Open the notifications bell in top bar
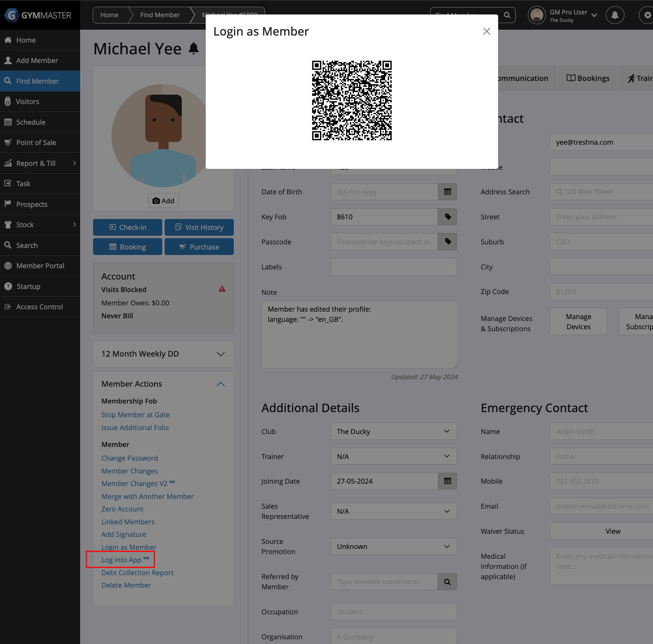The image size is (653, 644). (x=615, y=15)
